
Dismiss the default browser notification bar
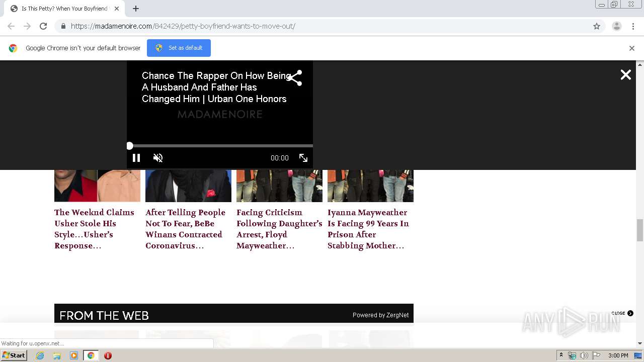(x=631, y=48)
